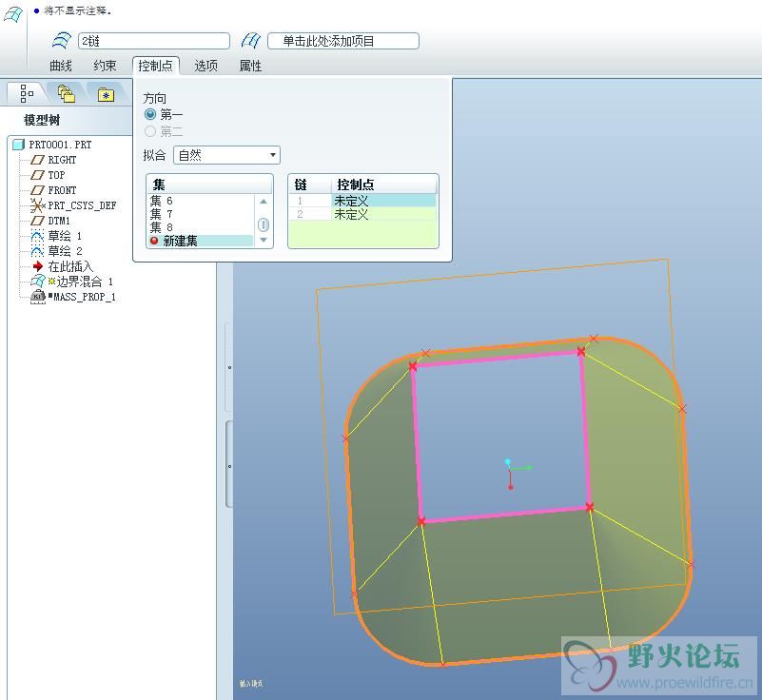Select 草绘 1 in the model tree
Screen dimensions: 762x700
pos(65,236)
